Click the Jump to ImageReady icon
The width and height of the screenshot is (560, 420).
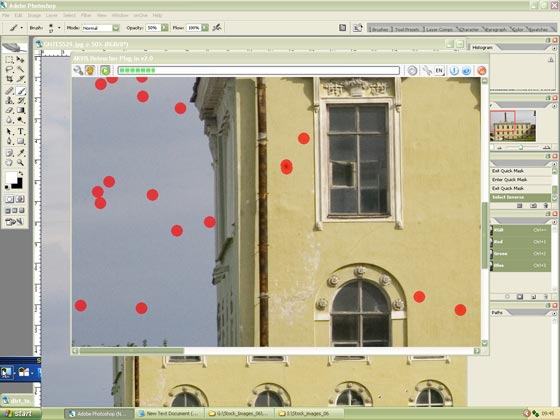(15, 222)
